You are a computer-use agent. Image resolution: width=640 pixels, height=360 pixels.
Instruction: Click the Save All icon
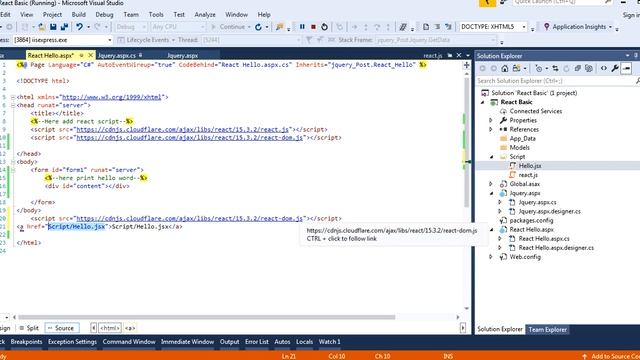pyautogui.click(x=64, y=27)
